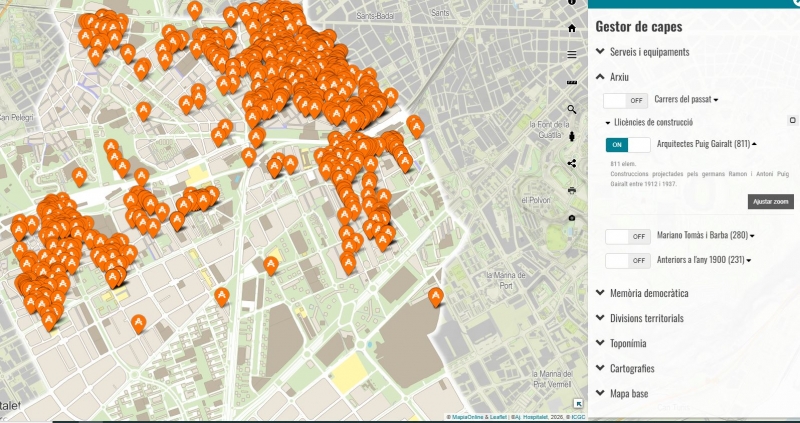
Task: Switch on Mariano Tomàs i Barba layer
Action: pos(627,237)
